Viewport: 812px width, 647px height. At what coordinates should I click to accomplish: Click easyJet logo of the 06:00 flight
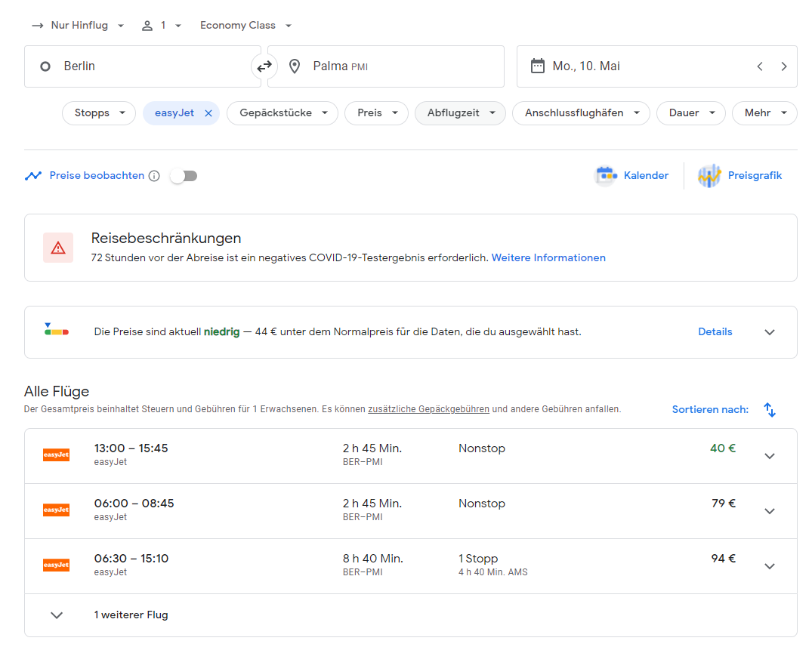point(56,510)
